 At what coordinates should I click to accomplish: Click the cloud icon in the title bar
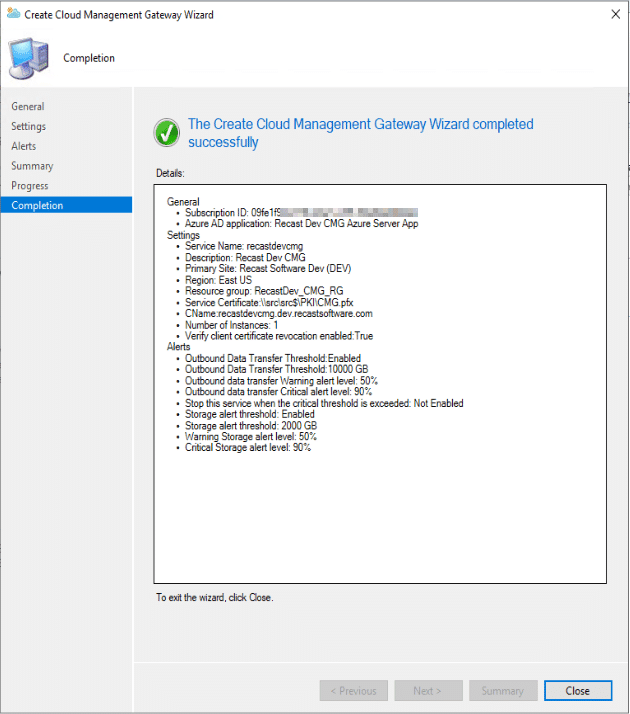pos(12,15)
